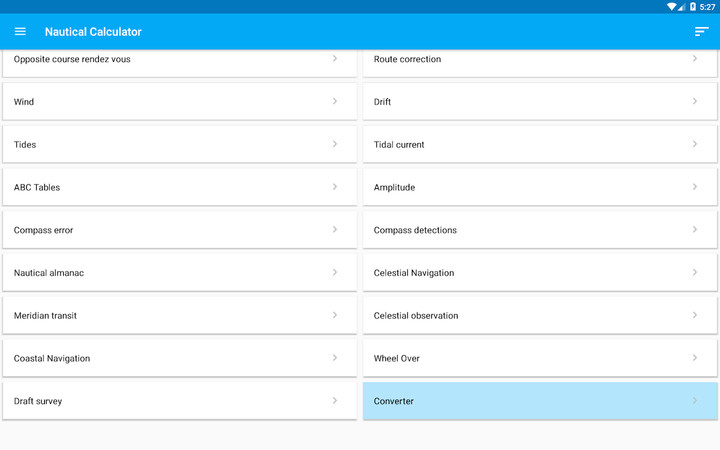
Task: Open Route correction item
Action: tap(539, 61)
